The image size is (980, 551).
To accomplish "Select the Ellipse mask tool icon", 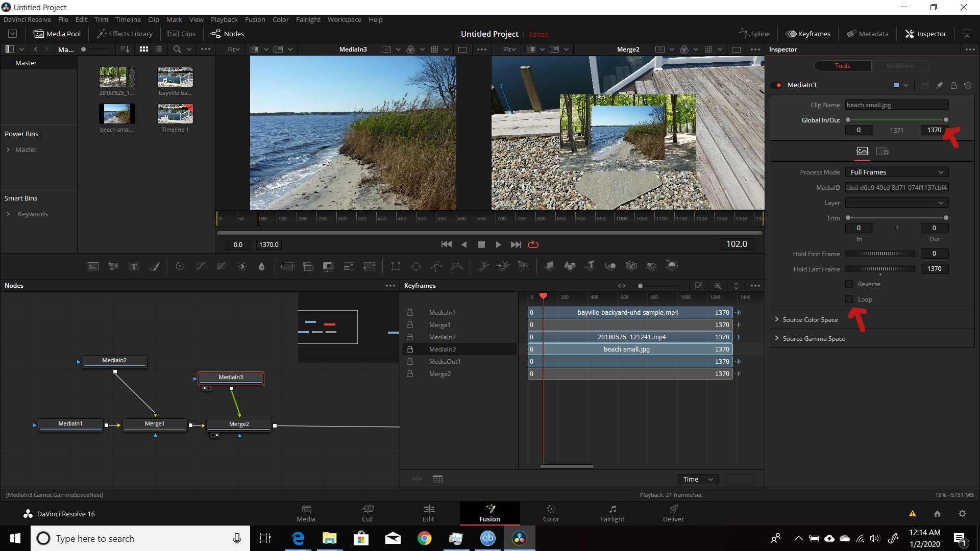I will [416, 266].
